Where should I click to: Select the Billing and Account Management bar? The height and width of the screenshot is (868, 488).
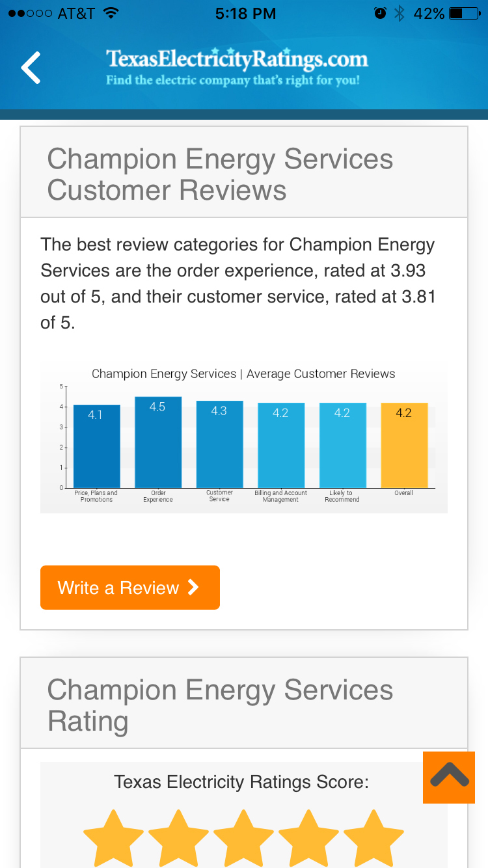280,446
